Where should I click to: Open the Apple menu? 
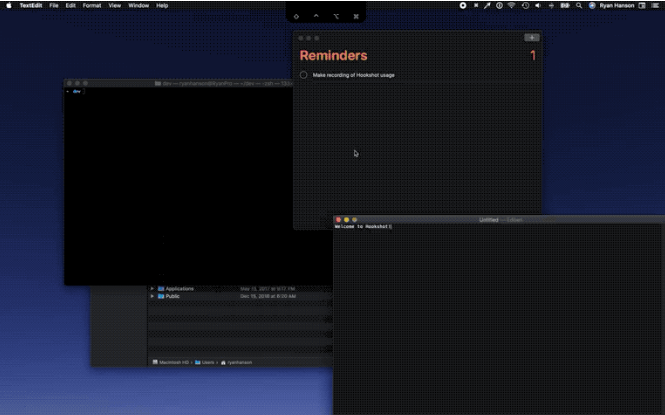[x=8, y=6]
